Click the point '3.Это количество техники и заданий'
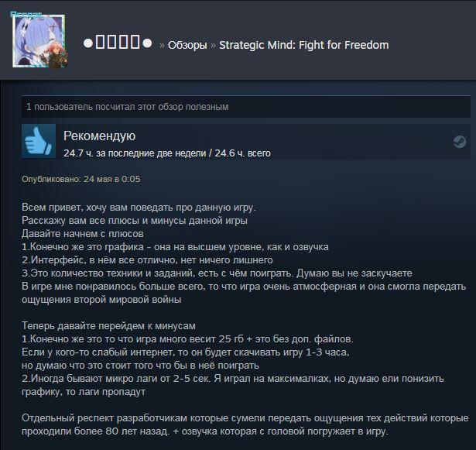 pyautogui.click(x=217, y=273)
